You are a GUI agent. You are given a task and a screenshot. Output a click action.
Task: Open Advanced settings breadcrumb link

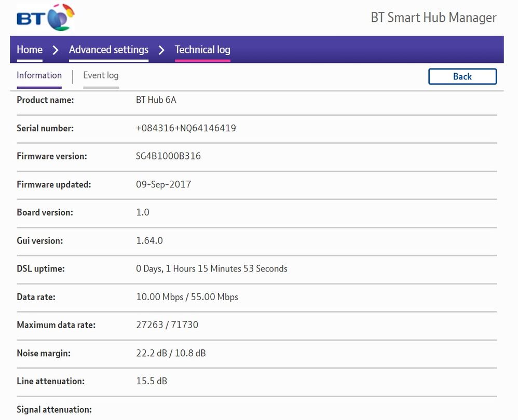pos(108,49)
